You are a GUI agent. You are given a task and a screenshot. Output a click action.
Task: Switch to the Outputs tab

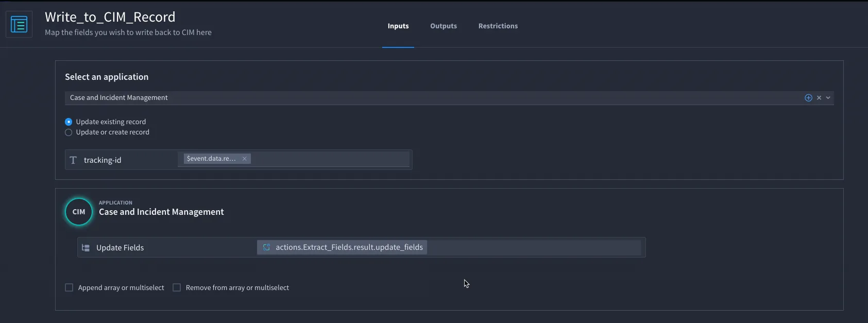pos(444,26)
